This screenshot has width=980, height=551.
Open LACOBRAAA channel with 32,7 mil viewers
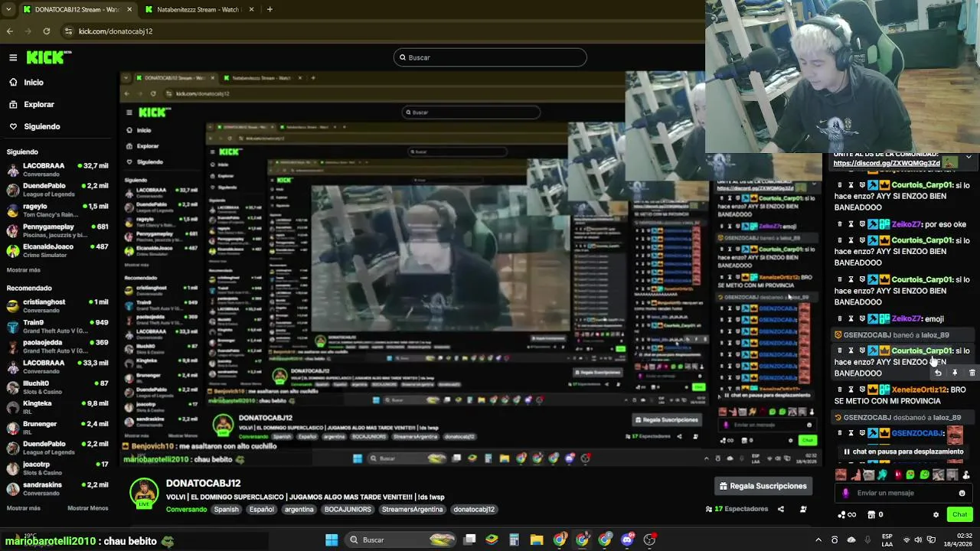tap(57, 170)
